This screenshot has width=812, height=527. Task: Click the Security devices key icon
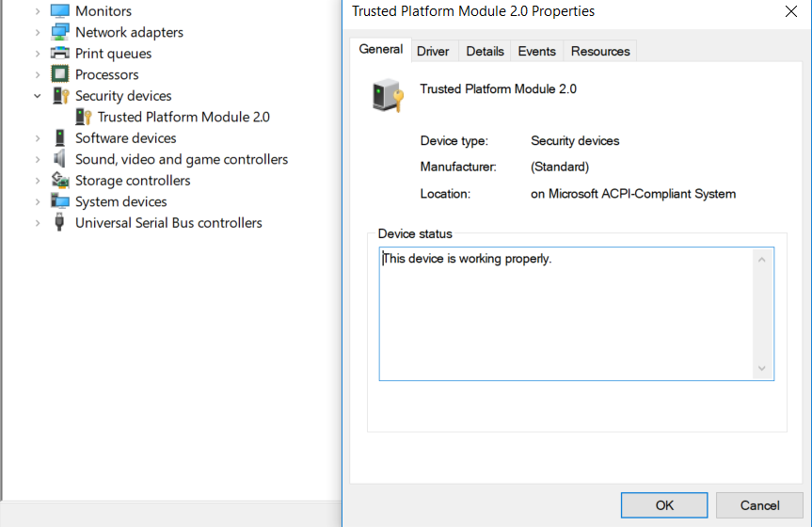click(60, 95)
